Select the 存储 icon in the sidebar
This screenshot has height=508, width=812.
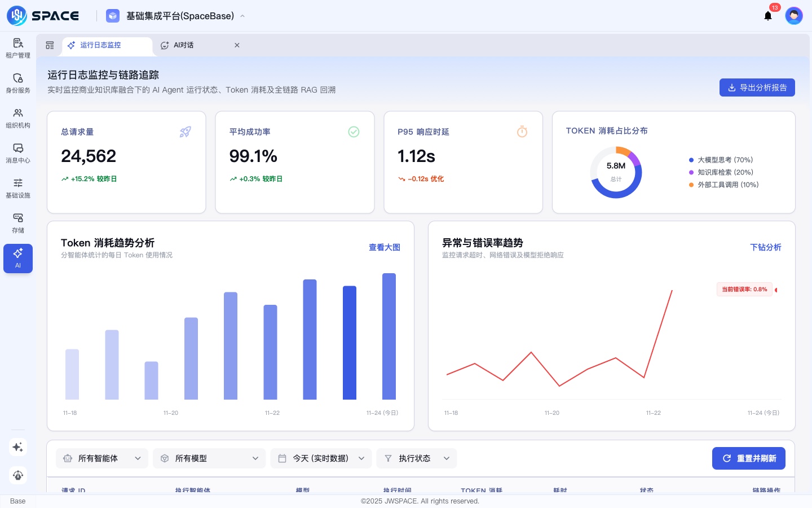[x=18, y=223]
